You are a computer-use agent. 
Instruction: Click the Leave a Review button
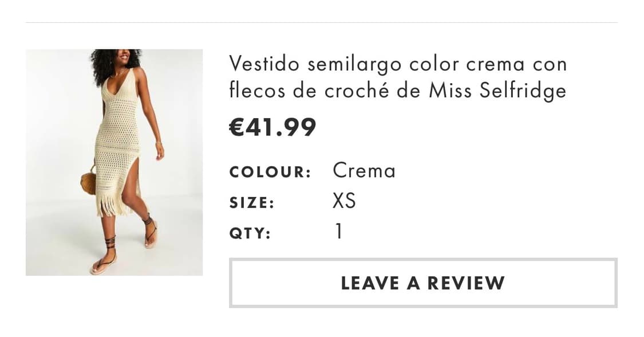tap(422, 283)
